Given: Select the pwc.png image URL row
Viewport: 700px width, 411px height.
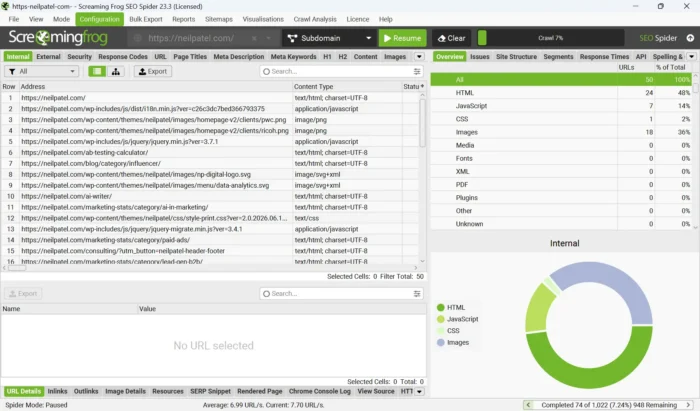Looking at the screenshot, I should [x=210, y=120].
